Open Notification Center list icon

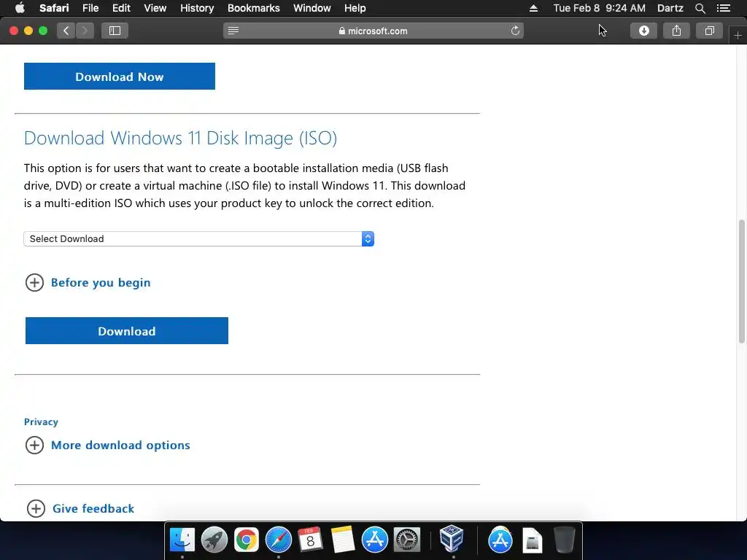coord(724,8)
